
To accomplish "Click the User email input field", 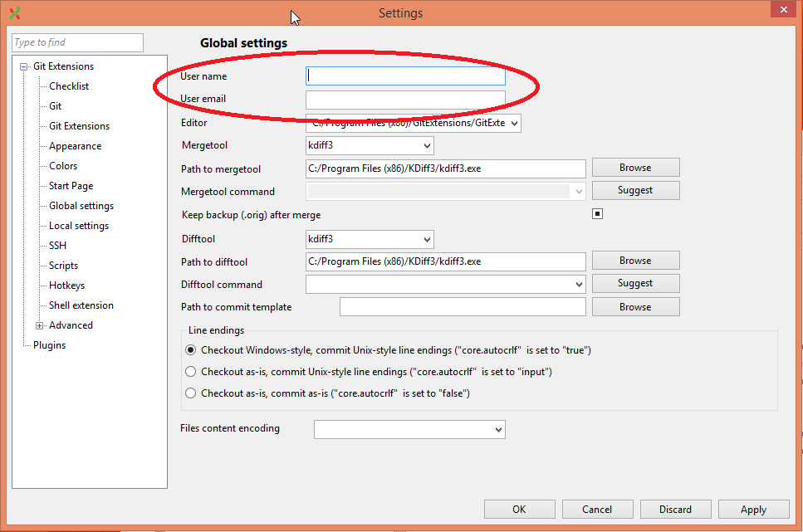I will [x=405, y=100].
